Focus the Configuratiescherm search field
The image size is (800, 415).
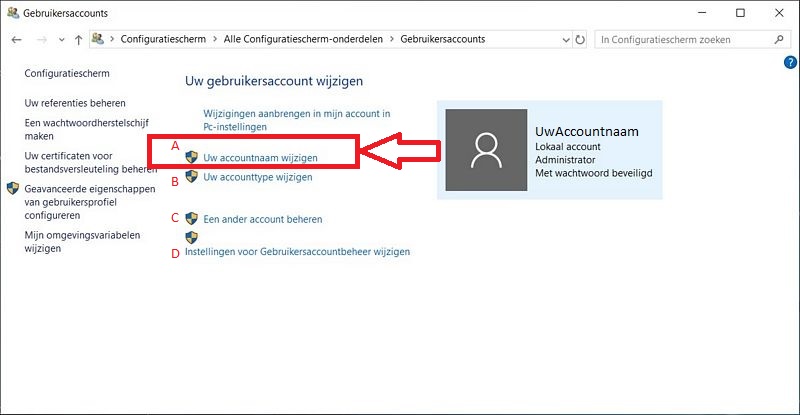click(691, 39)
